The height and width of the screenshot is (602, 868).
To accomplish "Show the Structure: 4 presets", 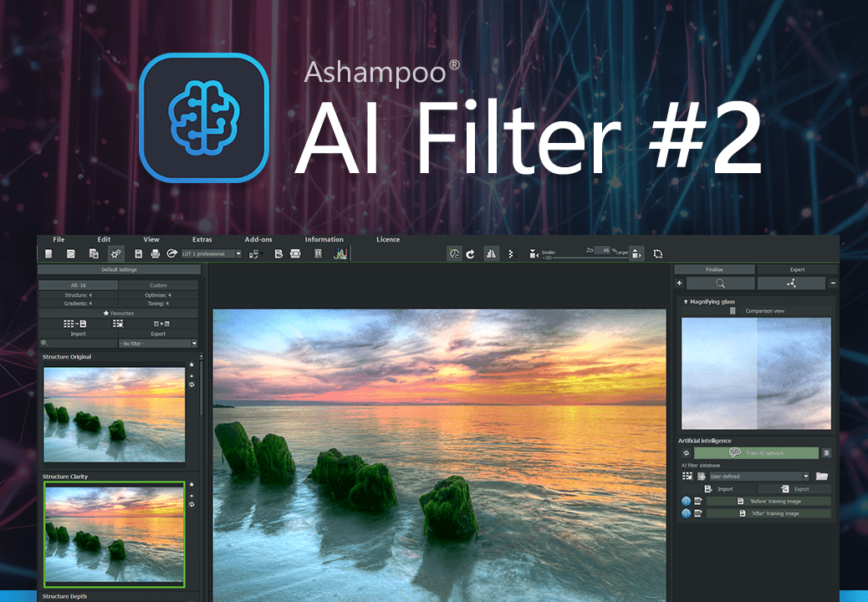I will coord(78,295).
